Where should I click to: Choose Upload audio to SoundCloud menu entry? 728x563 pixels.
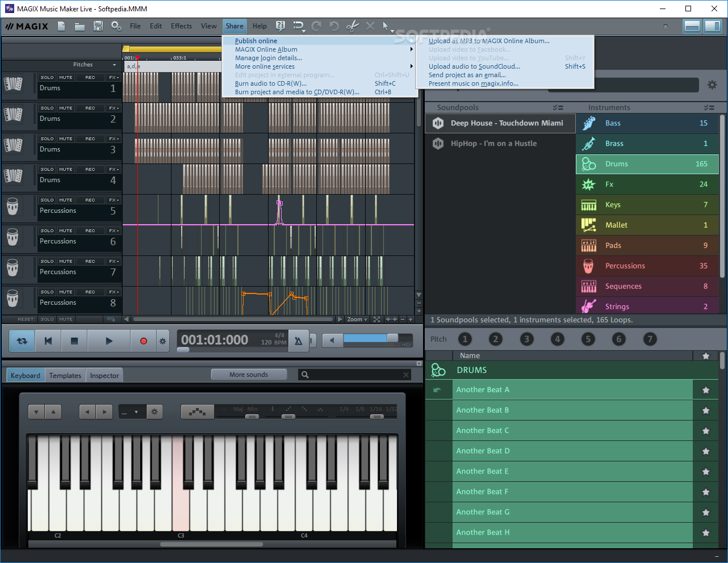coord(474,66)
